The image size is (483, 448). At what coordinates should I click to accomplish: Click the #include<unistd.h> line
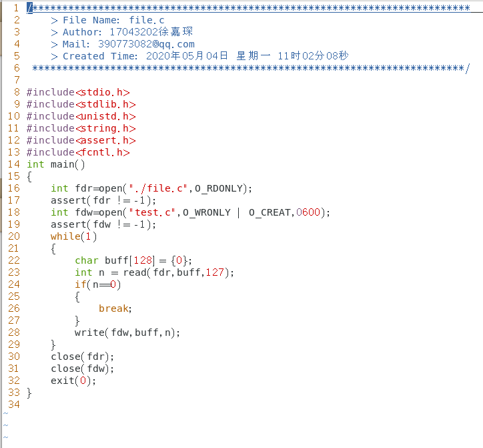(81, 116)
